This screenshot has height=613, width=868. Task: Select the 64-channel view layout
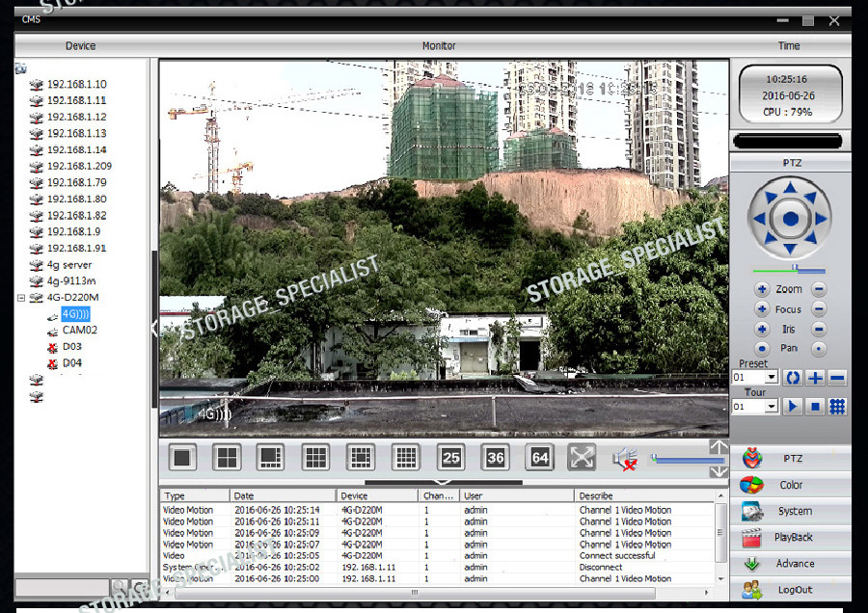tap(540, 458)
